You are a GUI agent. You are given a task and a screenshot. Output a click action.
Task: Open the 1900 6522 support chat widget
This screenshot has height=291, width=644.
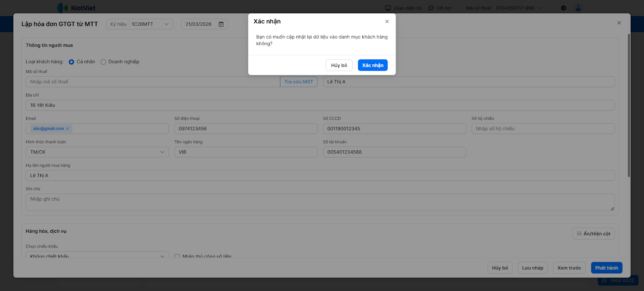pos(618,281)
